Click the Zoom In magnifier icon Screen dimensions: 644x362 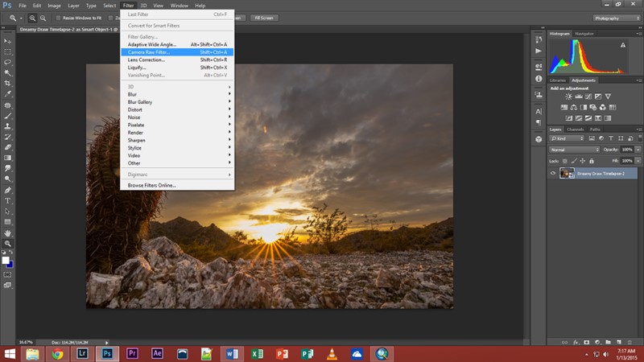(x=32, y=17)
